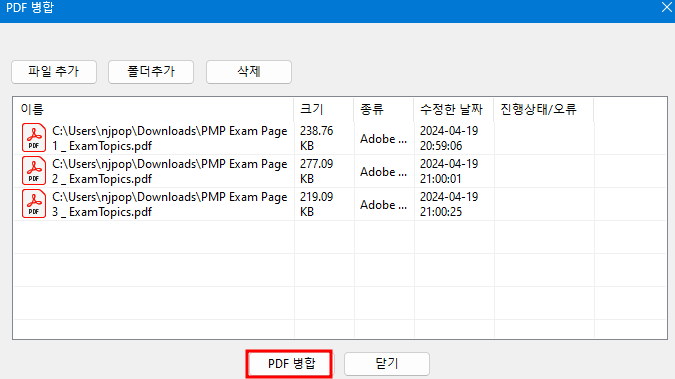Close the PDF 병합 dialog window

tap(666, 7)
